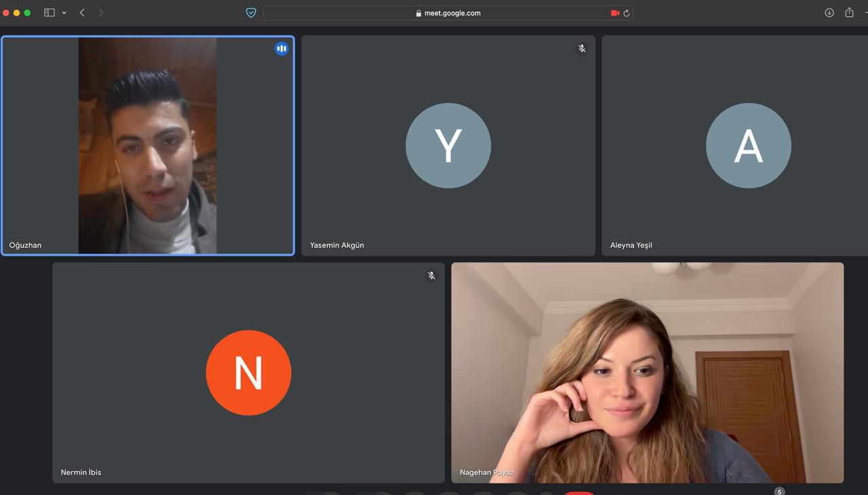Click the A avatar of Aleyna Yeşil
The image size is (868, 495).
(x=749, y=145)
